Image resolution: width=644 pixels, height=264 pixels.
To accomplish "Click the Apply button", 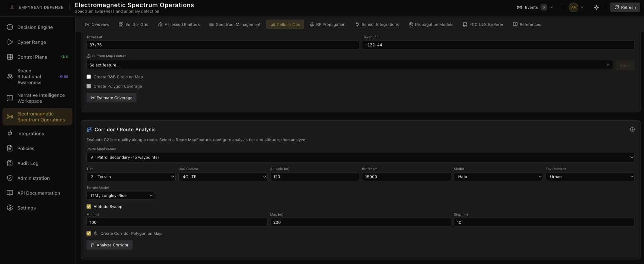I will pos(625,65).
